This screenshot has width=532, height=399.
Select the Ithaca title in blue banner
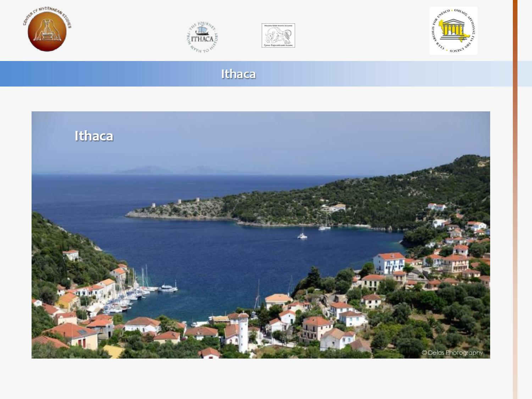tap(238, 74)
